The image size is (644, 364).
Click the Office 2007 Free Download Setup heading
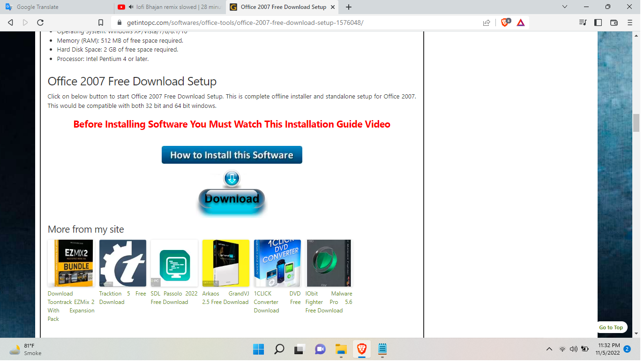[132, 81]
